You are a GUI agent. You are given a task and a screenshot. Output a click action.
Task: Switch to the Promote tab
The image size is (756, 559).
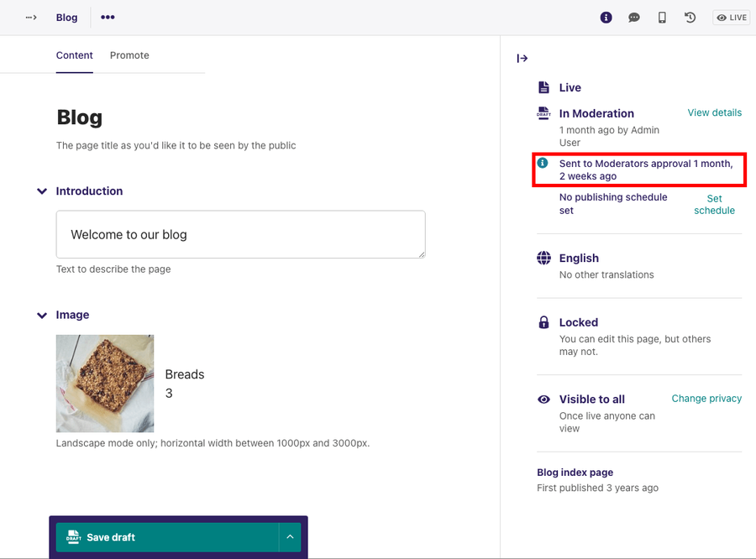pyautogui.click(x=129, y=55)
